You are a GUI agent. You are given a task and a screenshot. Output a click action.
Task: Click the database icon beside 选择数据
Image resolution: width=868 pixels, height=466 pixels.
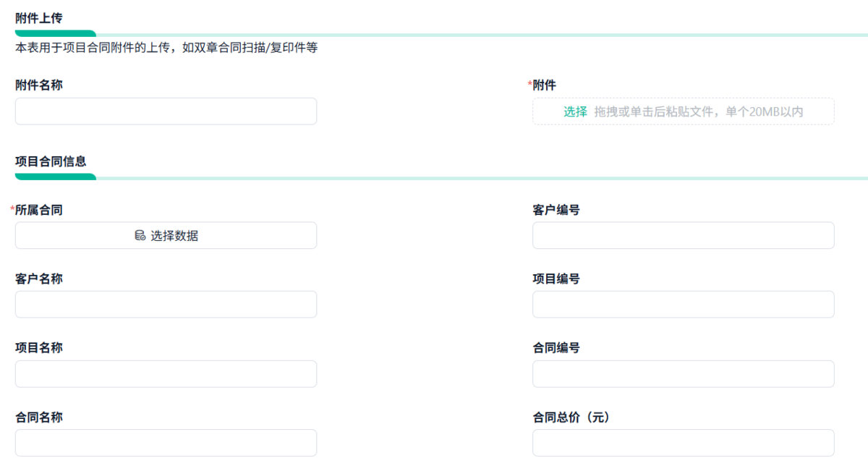[140, 235]
